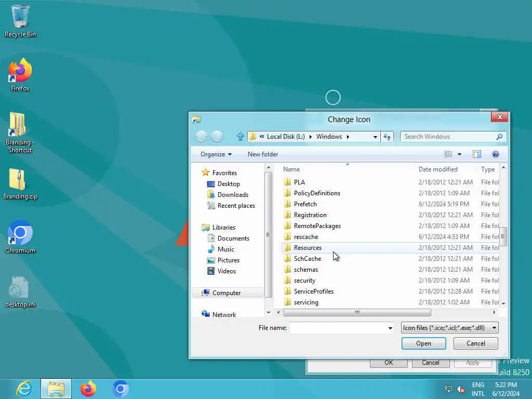
Task: Click OK in the background properties window
Action: 389,363
